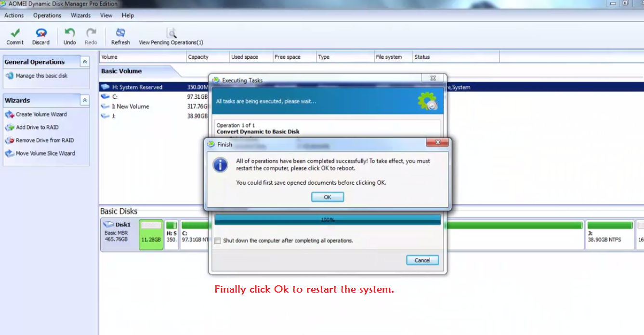
Task: Open the Help menu
Action: click(x=128, y=15)
